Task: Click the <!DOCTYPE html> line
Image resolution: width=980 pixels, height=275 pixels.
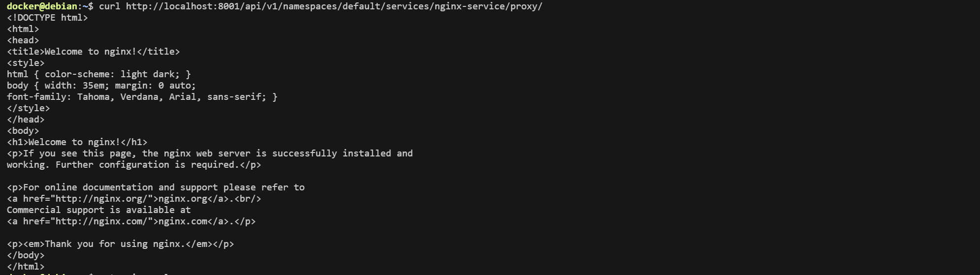Action: [x=47, y=18]
